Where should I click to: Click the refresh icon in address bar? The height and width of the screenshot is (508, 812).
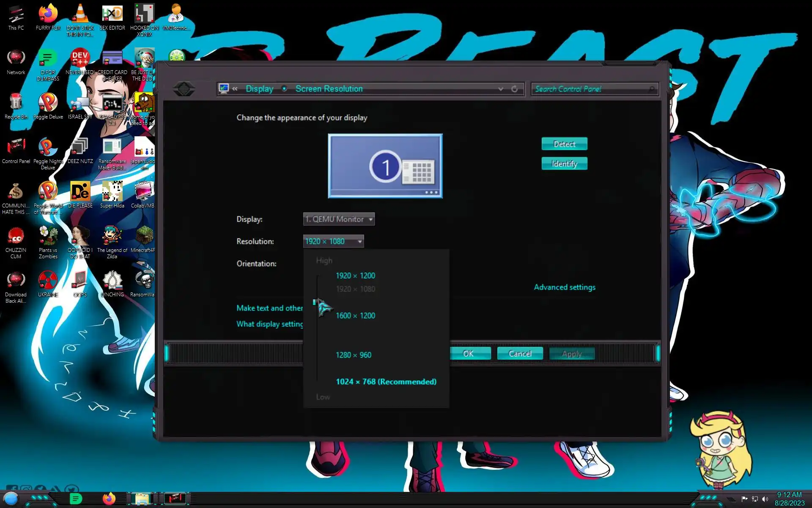tap(514, 89)
